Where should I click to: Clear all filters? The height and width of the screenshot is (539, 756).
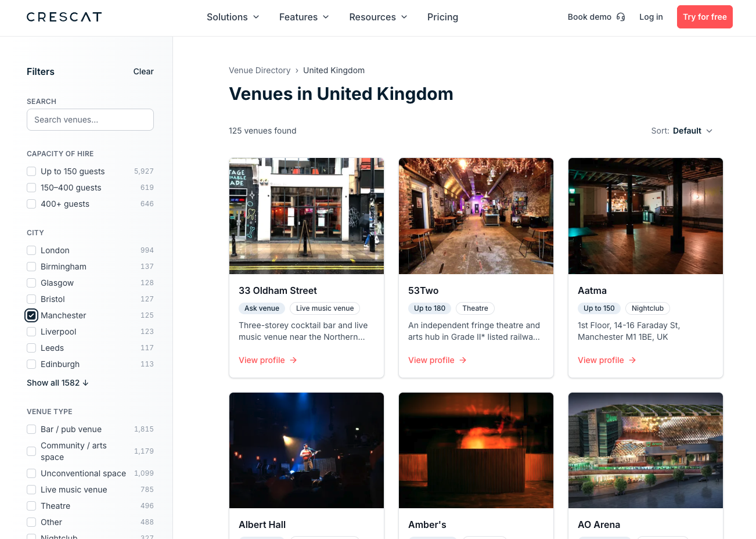(x=143, y=71)
